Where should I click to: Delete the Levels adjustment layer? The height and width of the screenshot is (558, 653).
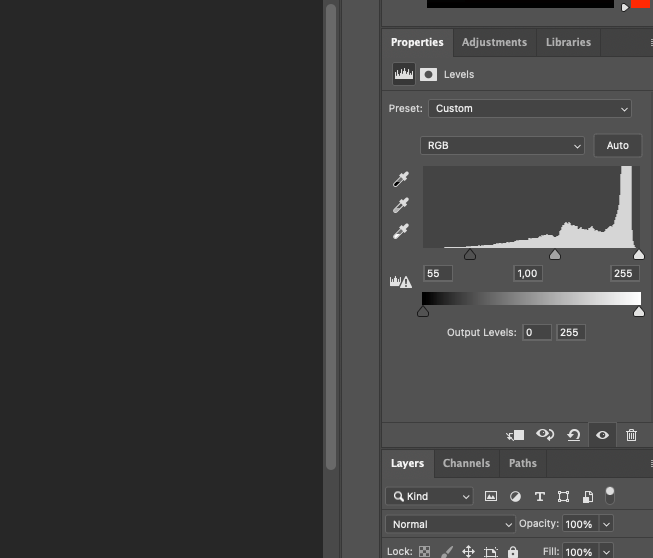coord(631,435)
